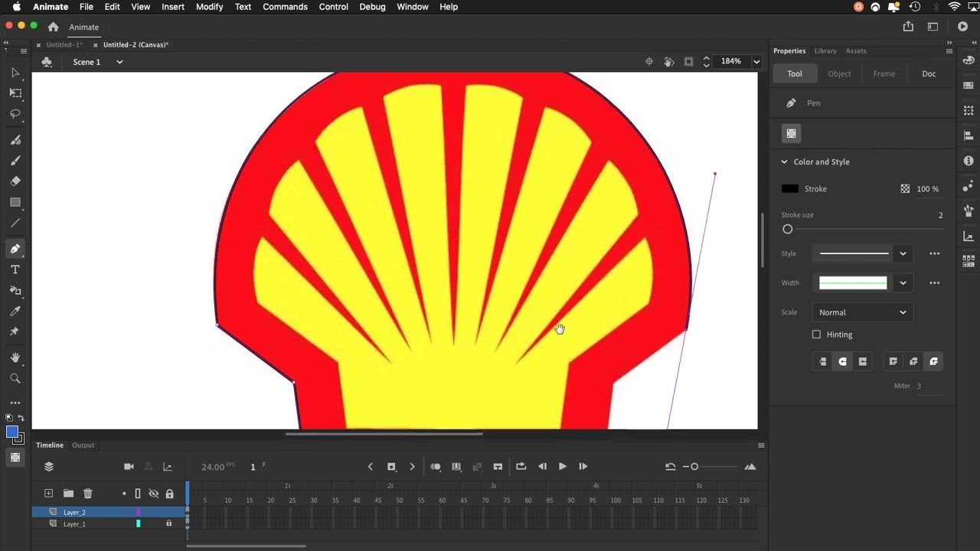Open the Edit Toolbar three-dots button
980x551 pixels.
pyautogui.click(x=15, y=403)
